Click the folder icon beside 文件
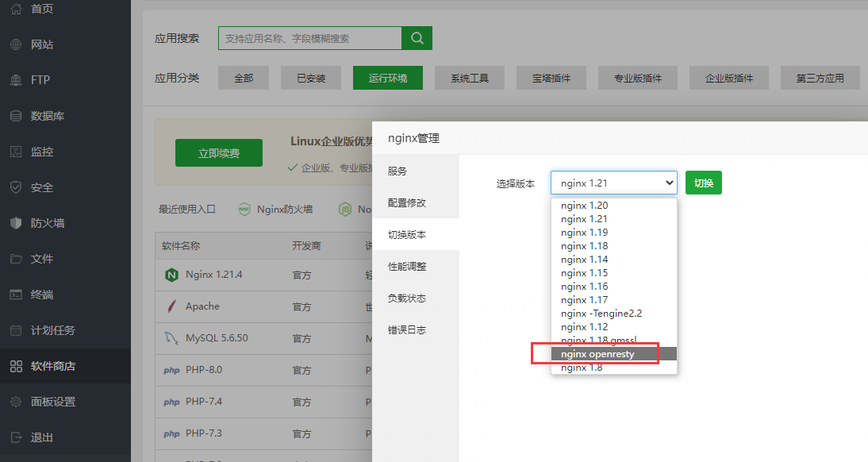 (x=16, y=259)
